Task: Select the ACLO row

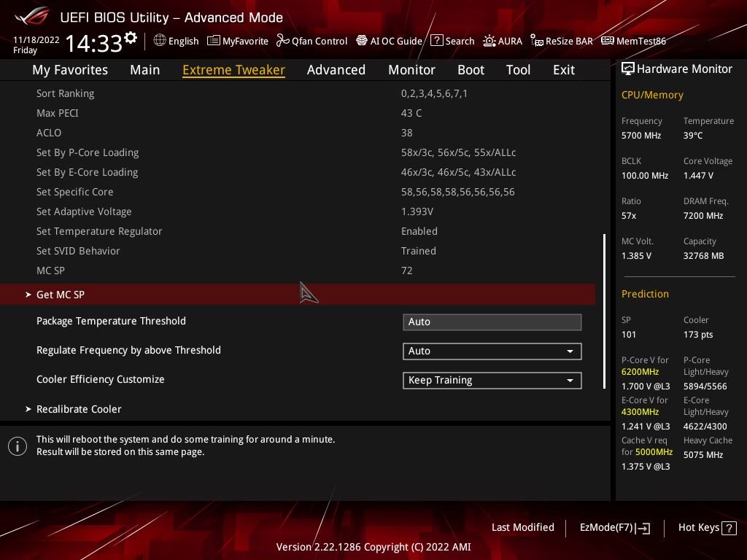Action: pyautogui.click(x=298, y=133)
